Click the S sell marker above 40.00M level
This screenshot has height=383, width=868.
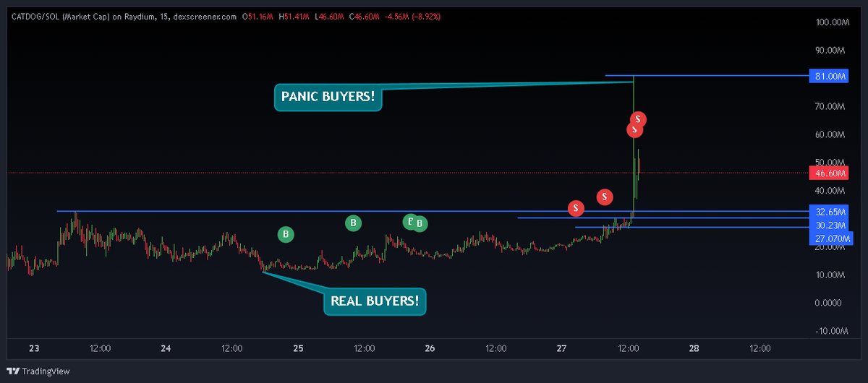[x=605, y=197]
